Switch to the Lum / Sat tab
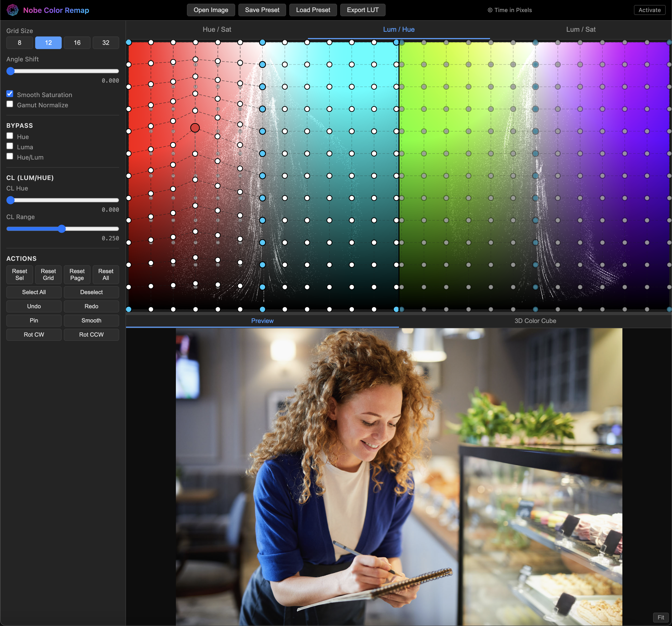The image size is (672, 626). [x=580, y=29]
